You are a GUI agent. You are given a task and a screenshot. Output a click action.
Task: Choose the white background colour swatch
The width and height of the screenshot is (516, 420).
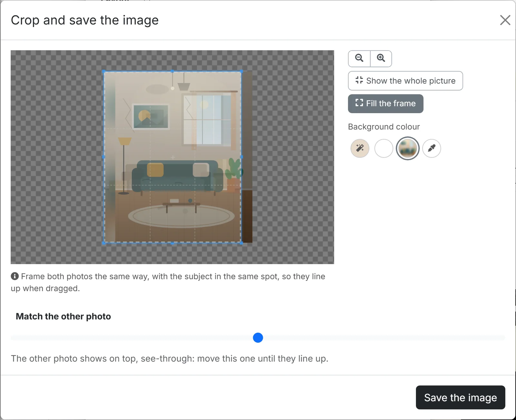coord(384,148)
